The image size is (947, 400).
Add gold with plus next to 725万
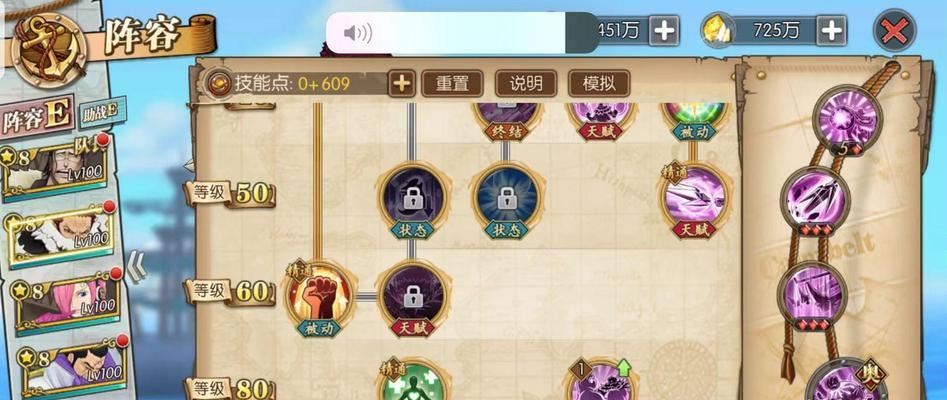pyautogui.click(x=832, y=30)
